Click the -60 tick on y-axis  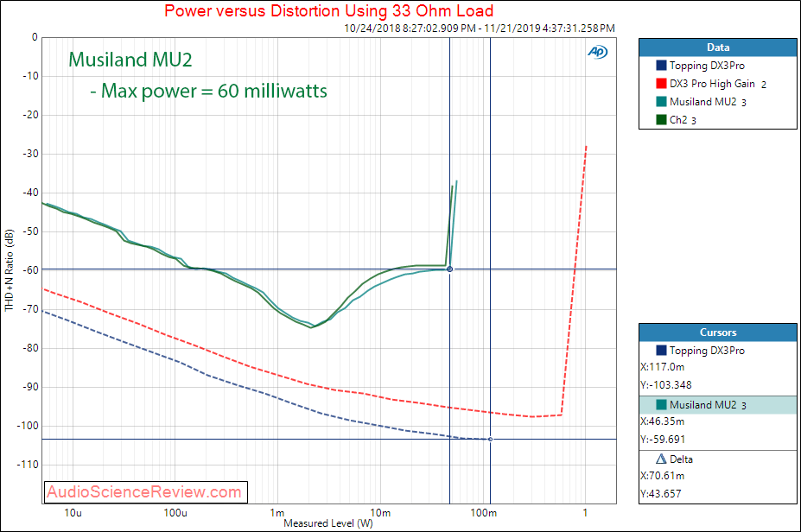click(30, 270)
